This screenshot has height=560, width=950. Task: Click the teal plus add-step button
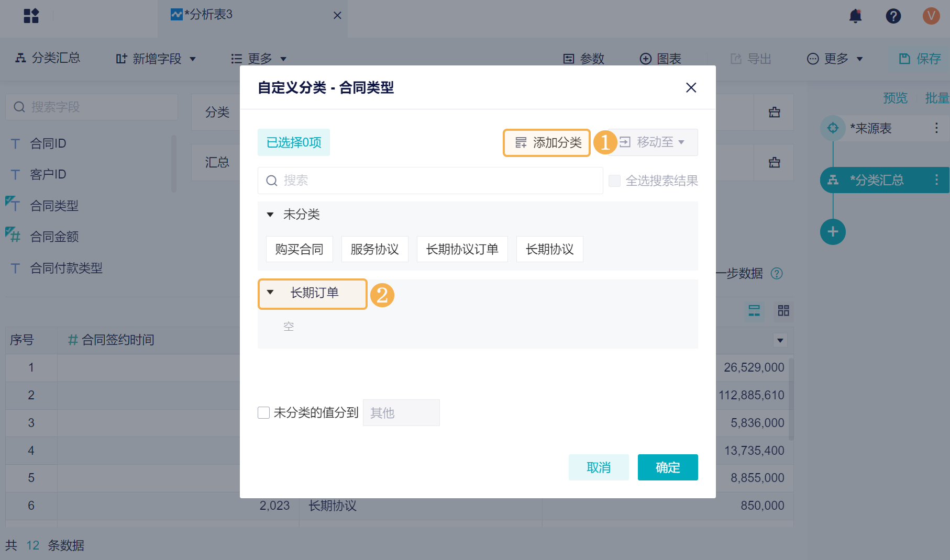point(833,232)
